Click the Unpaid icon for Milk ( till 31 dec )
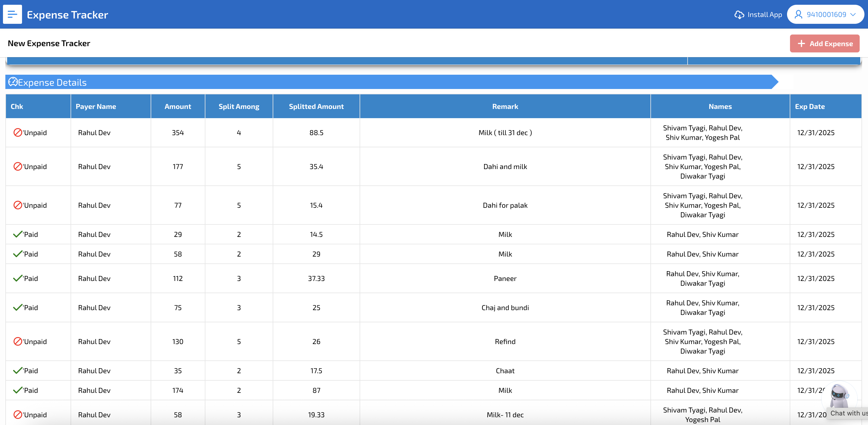868x425 pixels. click(x=18, y=132)
